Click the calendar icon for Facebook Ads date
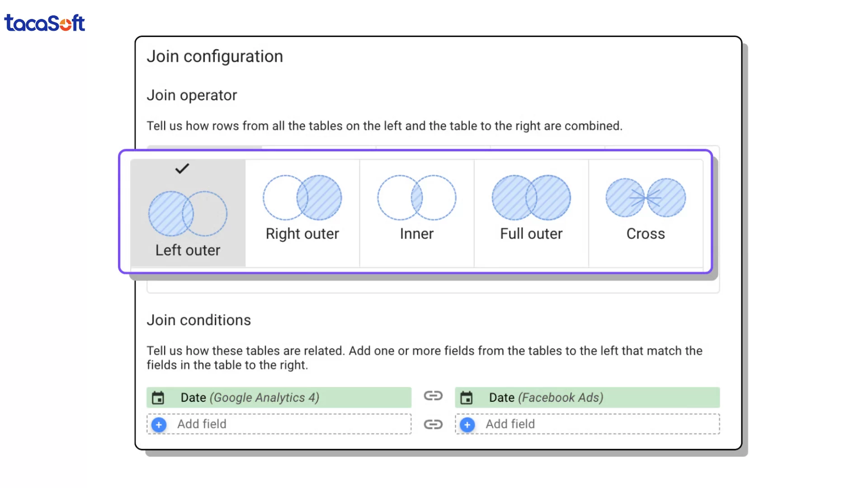Viewport: 868px width, 488px height. click(466, 398)
